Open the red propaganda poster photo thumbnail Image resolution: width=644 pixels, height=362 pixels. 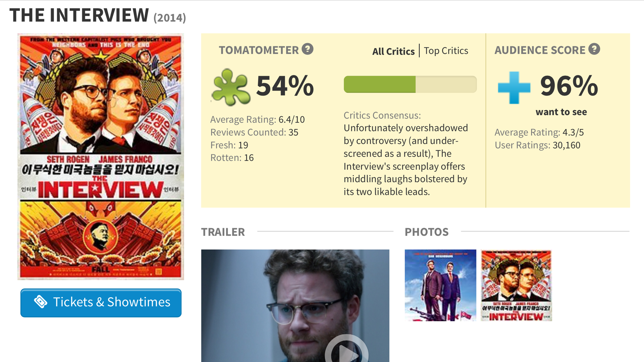pos(516,285)
